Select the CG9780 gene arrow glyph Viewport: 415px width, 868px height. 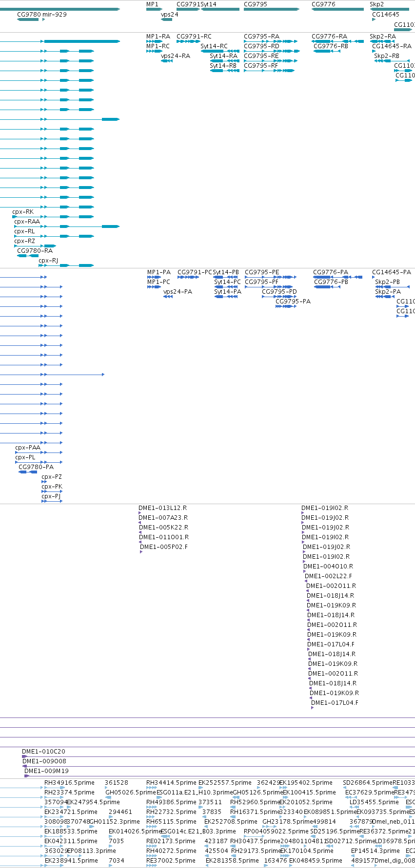click(x=28, y=19)
